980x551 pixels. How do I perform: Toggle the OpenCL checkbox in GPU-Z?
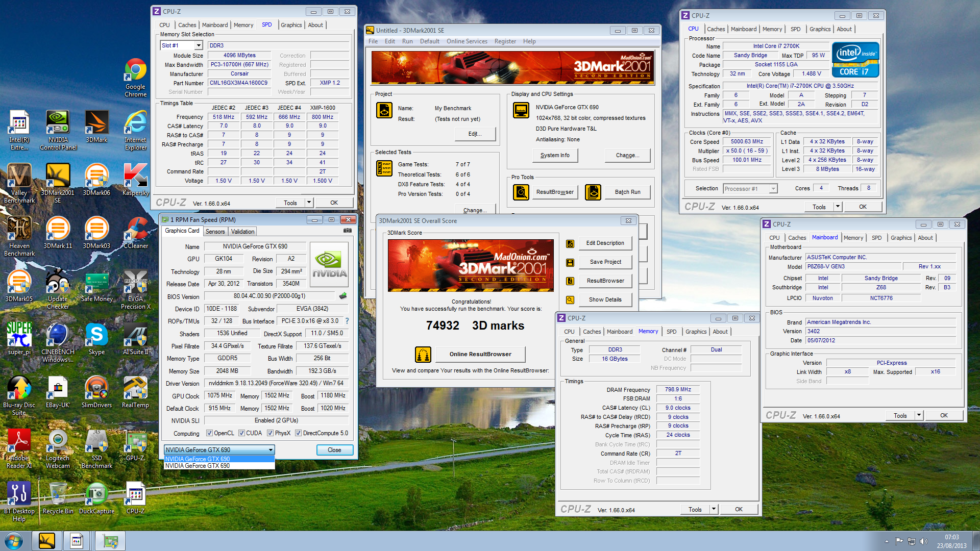(209, 433)
